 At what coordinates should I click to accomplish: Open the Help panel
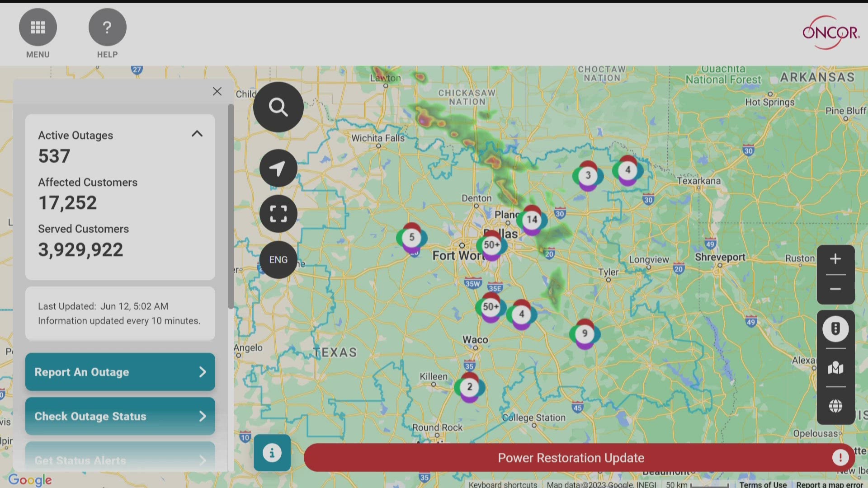pyautogui.click(x=107, y=27)
